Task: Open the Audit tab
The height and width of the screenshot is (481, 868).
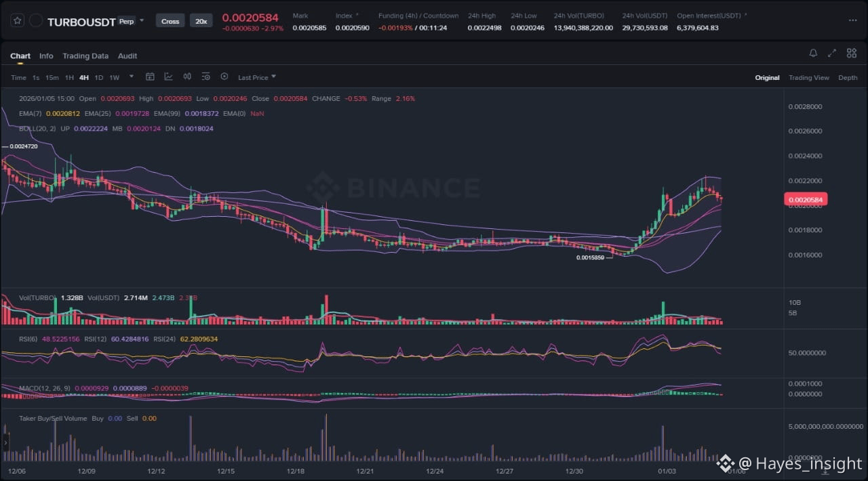Action: pyautogui.click(x=127, y=56)
